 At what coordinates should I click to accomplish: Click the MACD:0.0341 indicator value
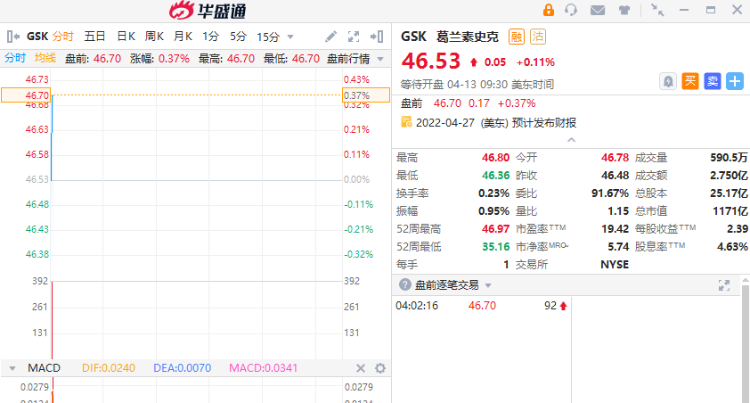click(x=264, y=368)
